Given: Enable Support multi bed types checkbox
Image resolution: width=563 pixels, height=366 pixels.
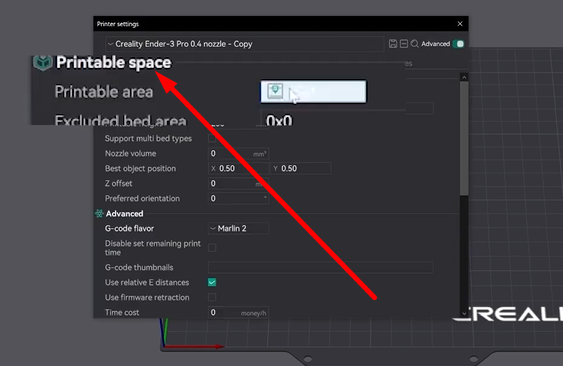Looking at the screenshot, I should (x=212, y=138).
